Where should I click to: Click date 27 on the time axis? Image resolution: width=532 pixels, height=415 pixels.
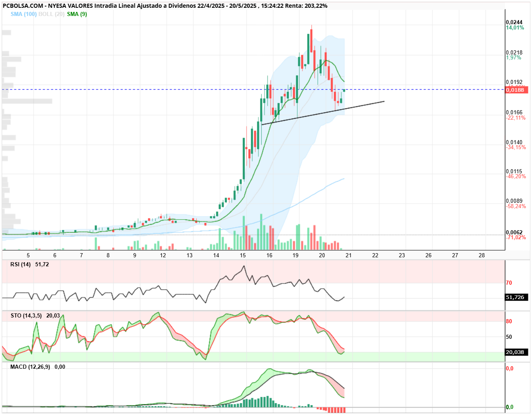455,255
